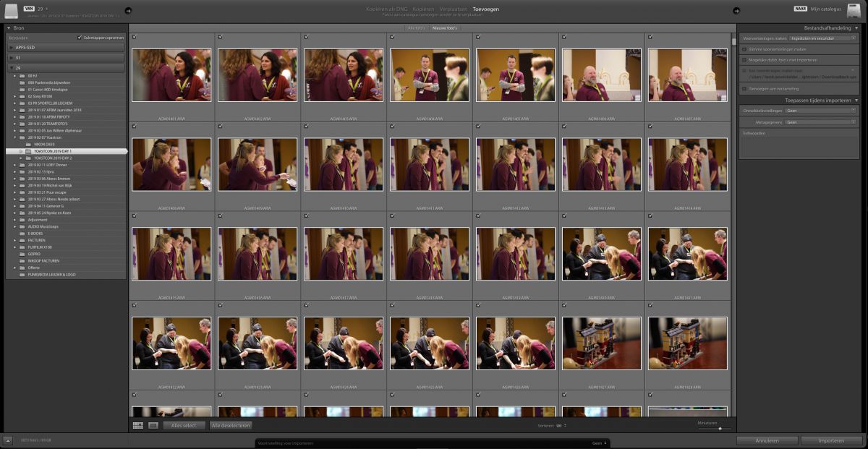Click the Alles select. button

coord(184,426)
